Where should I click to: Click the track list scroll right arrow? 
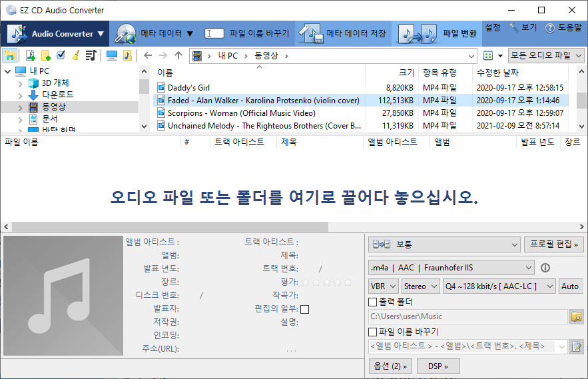581,226
